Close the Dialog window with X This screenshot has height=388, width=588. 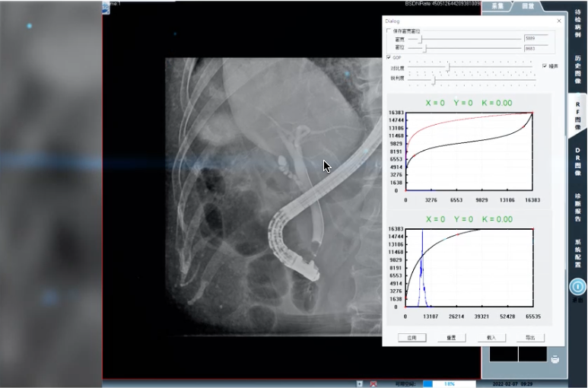click(x=559, y=21)
